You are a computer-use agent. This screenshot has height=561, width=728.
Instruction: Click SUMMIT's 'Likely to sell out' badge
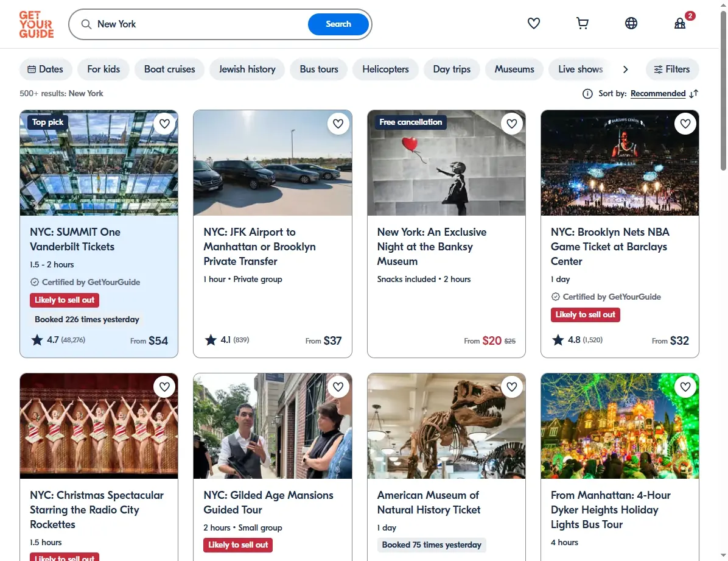point(65,300)
